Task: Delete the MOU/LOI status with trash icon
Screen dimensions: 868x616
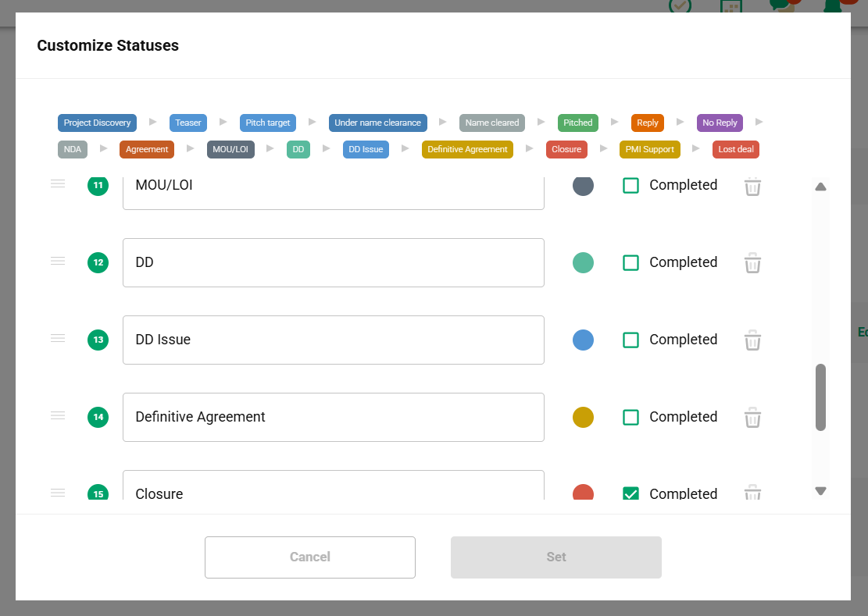Action: click(x=752, y=187)
